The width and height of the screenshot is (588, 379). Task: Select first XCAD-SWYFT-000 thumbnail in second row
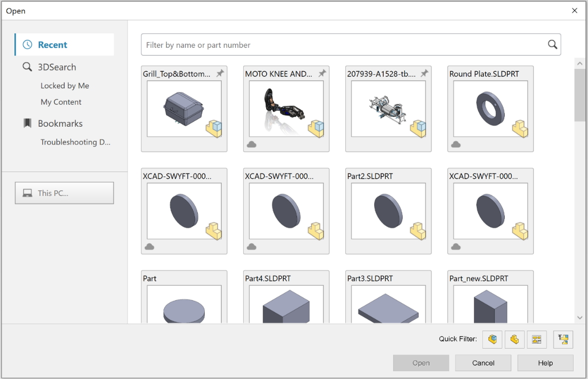click(184, 211)
